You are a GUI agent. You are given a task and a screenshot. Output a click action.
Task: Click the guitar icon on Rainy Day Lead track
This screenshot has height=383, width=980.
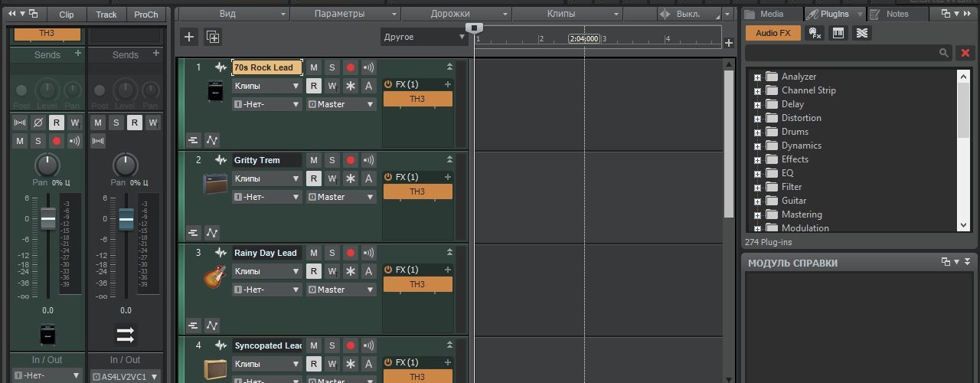pyautogui.click(x=215, y=276)
